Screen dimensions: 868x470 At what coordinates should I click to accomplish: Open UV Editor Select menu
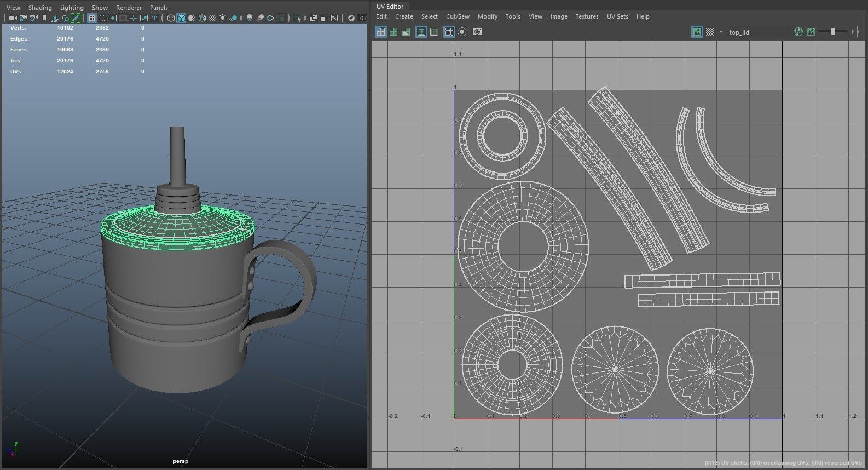click(430, 16)
